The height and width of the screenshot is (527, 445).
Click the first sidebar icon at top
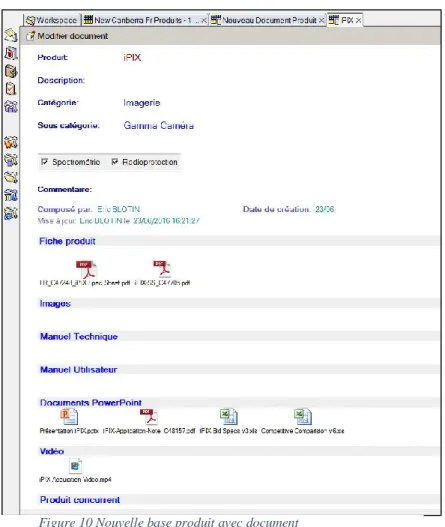(x=10, y=35)
